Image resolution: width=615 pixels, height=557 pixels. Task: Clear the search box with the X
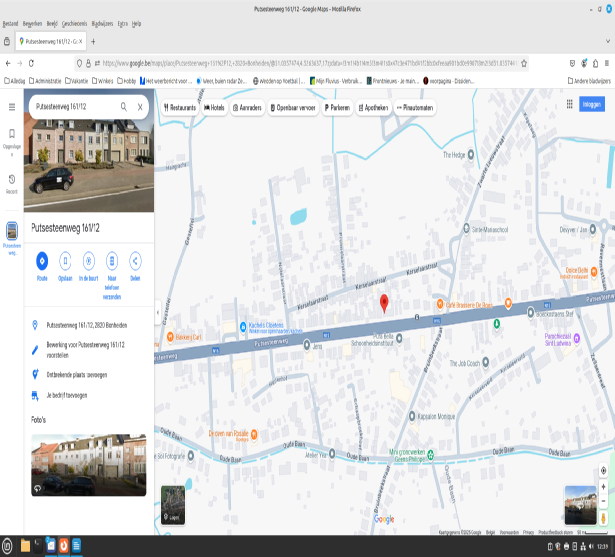pos(140,106)
